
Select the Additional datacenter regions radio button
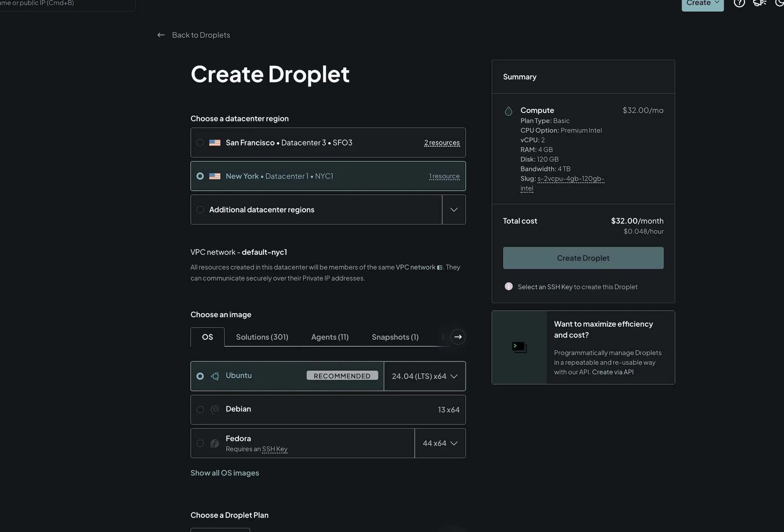coord(200,210)
